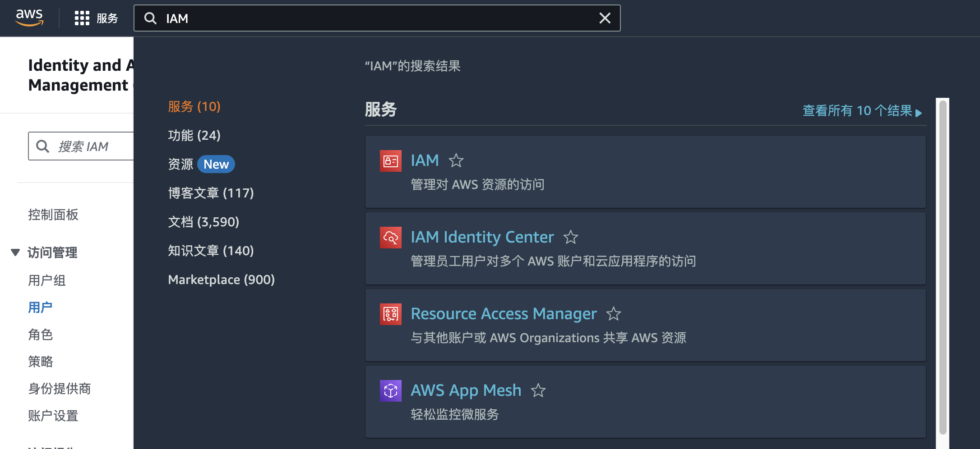Click the AWS logo
This screenshot has width=980, height=449.
click(29, 18)
